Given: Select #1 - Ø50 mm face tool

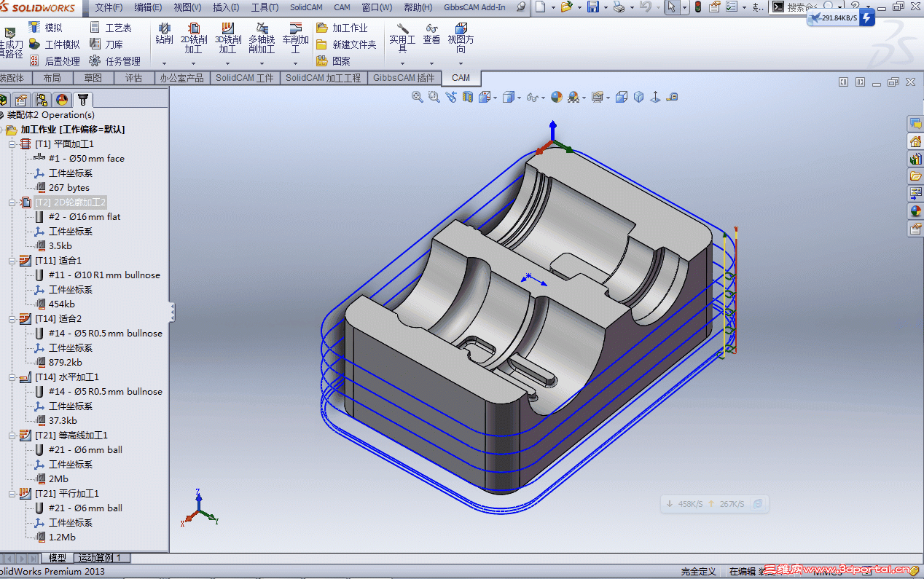Looking at the screenshot, I should [86, 159].
